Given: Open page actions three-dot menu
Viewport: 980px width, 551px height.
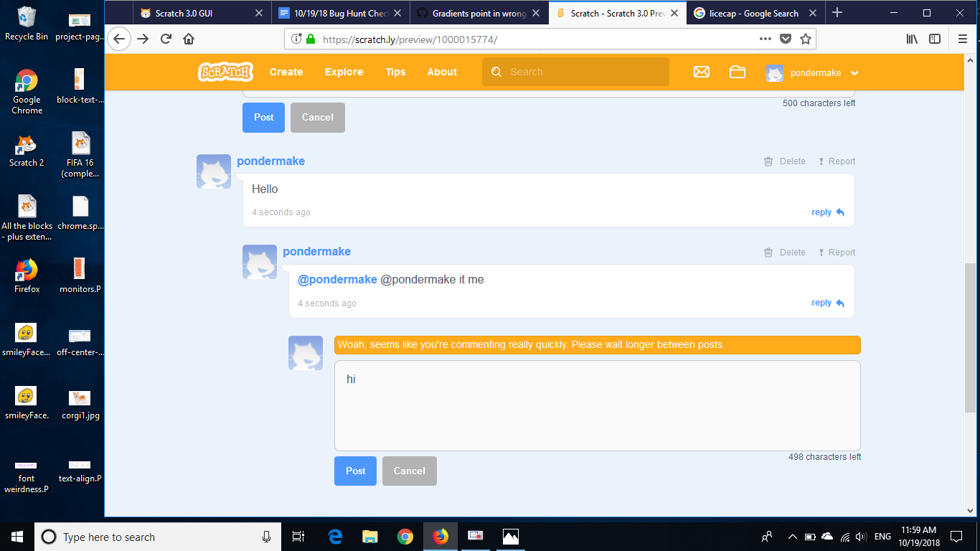Looking at the screenshot, I should click(765, 39).
